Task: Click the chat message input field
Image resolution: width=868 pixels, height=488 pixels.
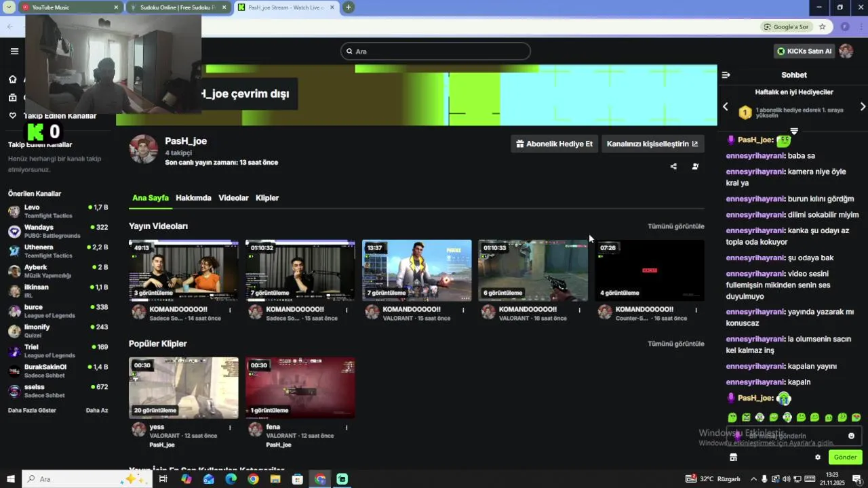Action: [794, 436]
